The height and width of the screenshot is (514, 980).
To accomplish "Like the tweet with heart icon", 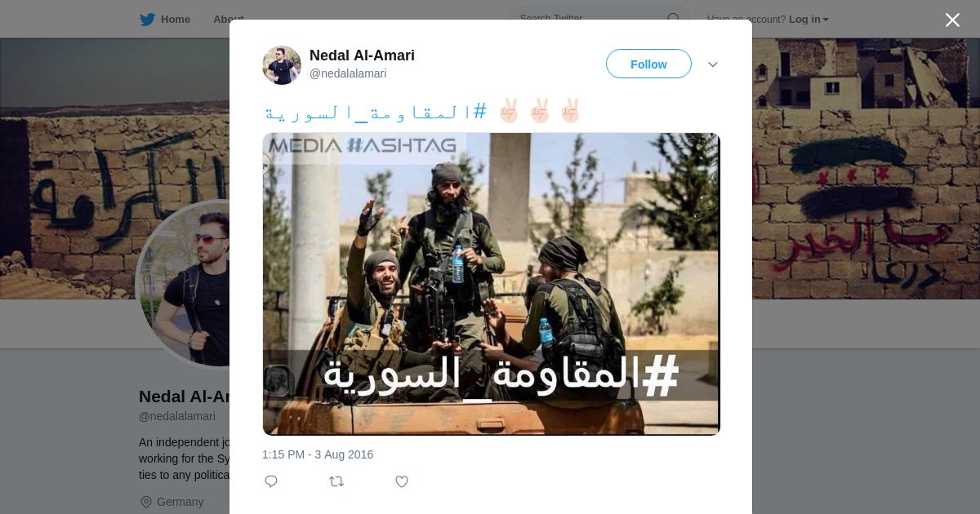I will click(x=402, y=481).
